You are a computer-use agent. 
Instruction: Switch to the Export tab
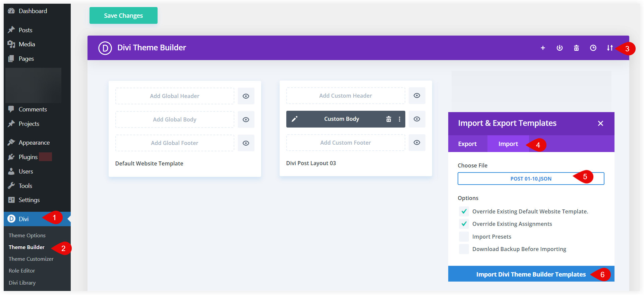point(468,144)
